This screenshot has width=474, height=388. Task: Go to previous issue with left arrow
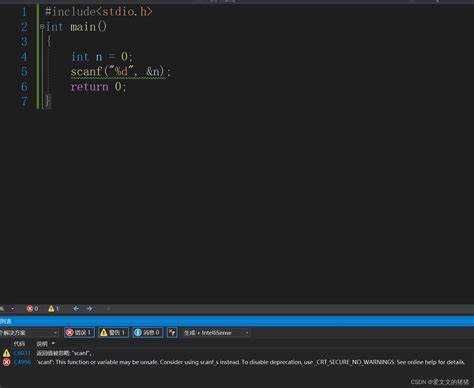76,309
